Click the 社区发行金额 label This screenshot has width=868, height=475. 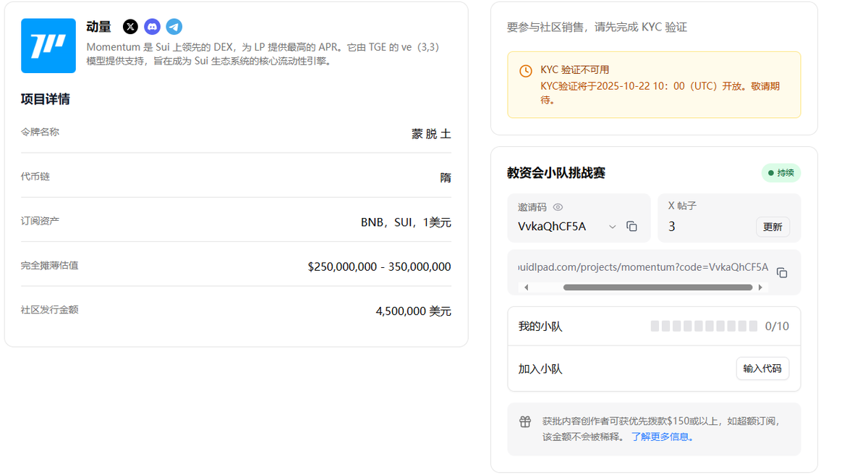click(x=49, y=309)
